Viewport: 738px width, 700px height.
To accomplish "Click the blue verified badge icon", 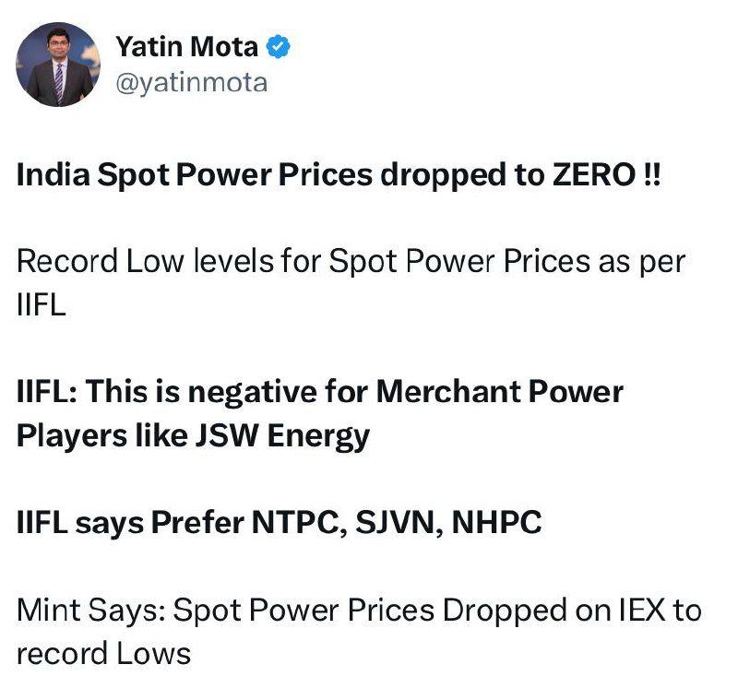I will click(x=279, y=46).
